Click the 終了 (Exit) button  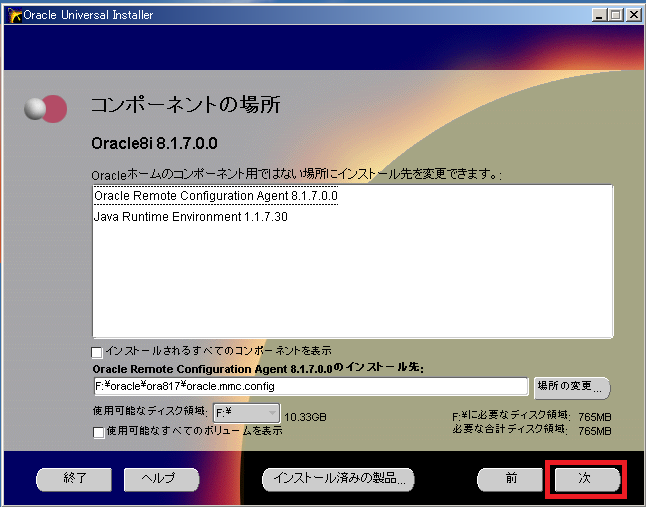pos(74,479)
